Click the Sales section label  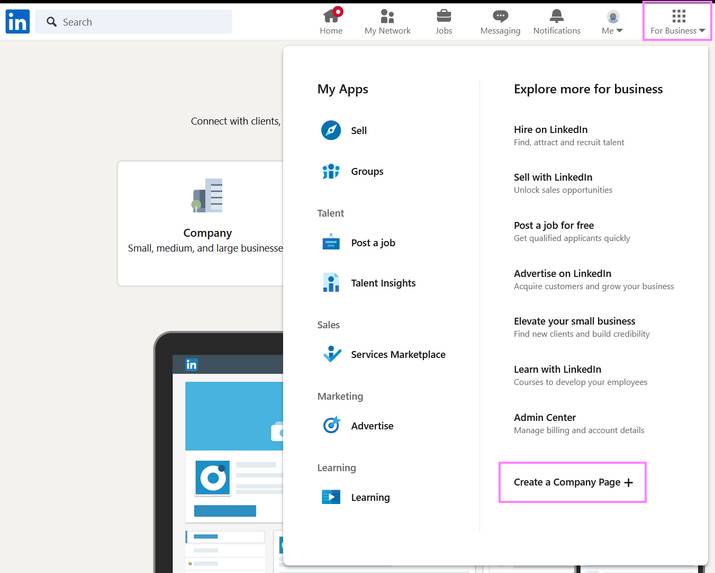[x=328, y=325]
